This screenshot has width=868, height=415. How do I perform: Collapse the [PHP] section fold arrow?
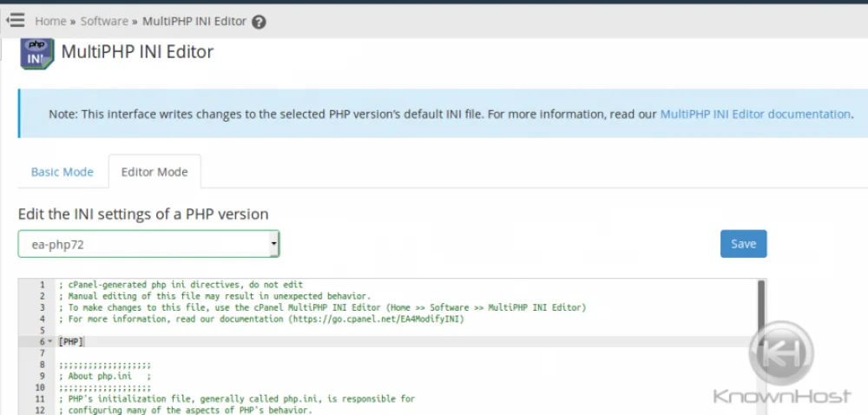pyautogui.click(x=49, y=342)
